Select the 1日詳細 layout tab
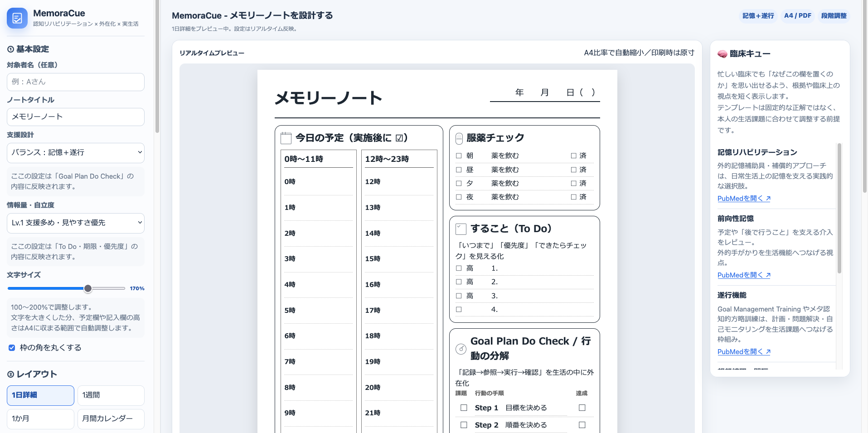Viewport: 868px width, 433px height. coord(40,395)
